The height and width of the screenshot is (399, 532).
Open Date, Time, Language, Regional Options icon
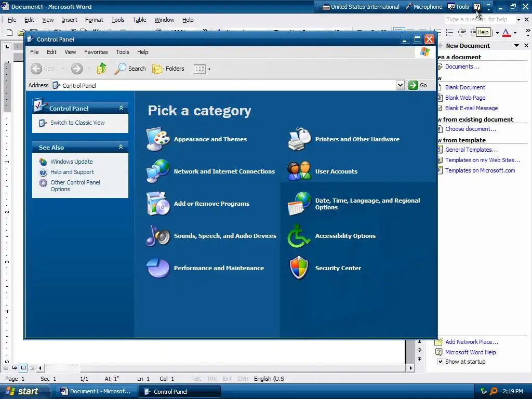click(x=299, y=204)
